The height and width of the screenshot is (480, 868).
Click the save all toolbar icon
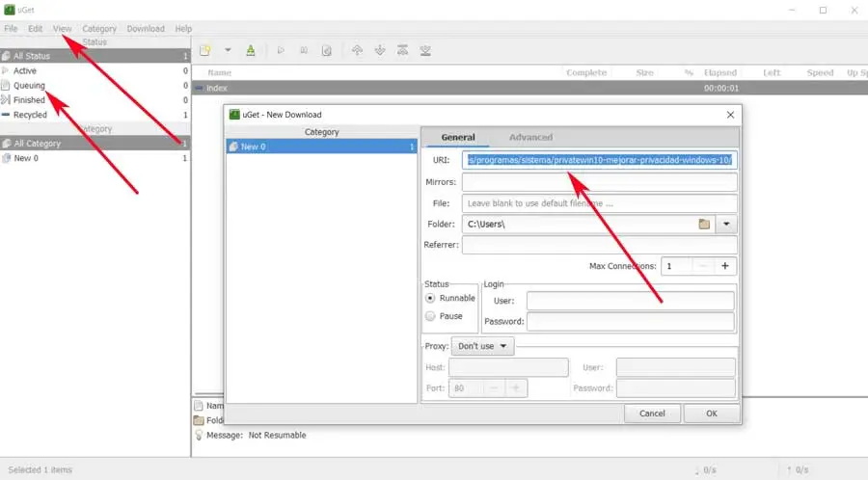tap(251, 50)
